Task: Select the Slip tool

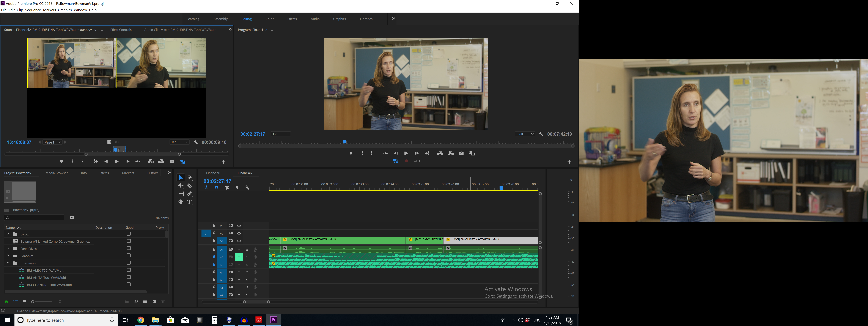Action: coord(181,194)
